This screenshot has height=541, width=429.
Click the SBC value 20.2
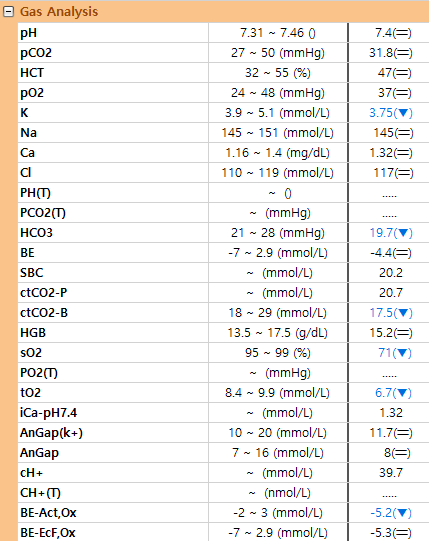(391, 273)
